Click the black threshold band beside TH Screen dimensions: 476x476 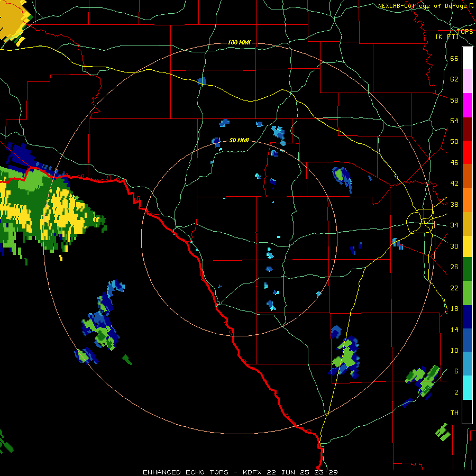pyautogui.click(x=467, y=411)
